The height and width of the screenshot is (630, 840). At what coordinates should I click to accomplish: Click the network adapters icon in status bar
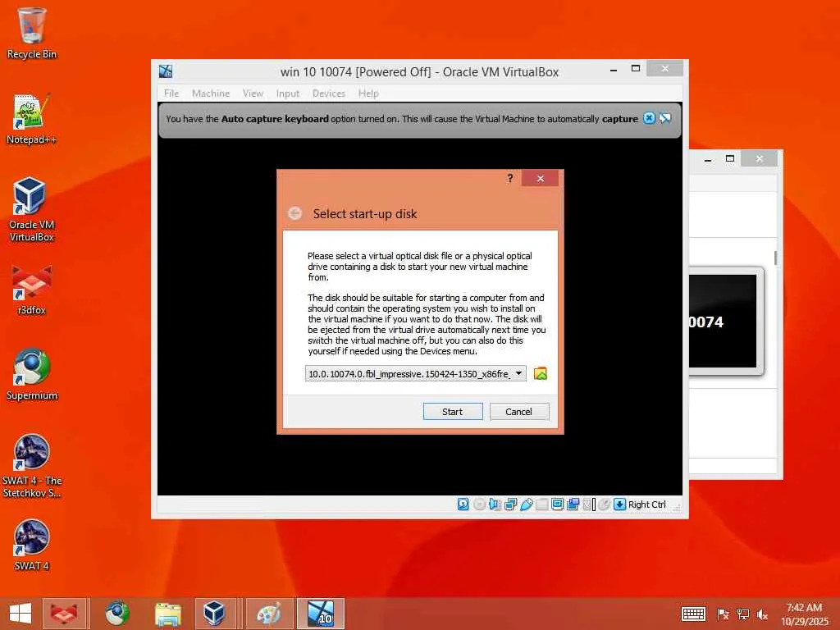(x=510, y=504)
